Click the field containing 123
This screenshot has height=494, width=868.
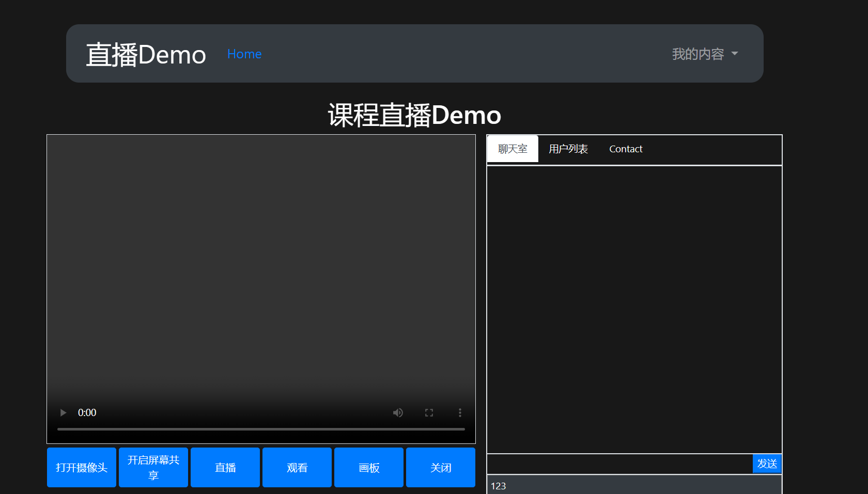click(x=634, y=485)
